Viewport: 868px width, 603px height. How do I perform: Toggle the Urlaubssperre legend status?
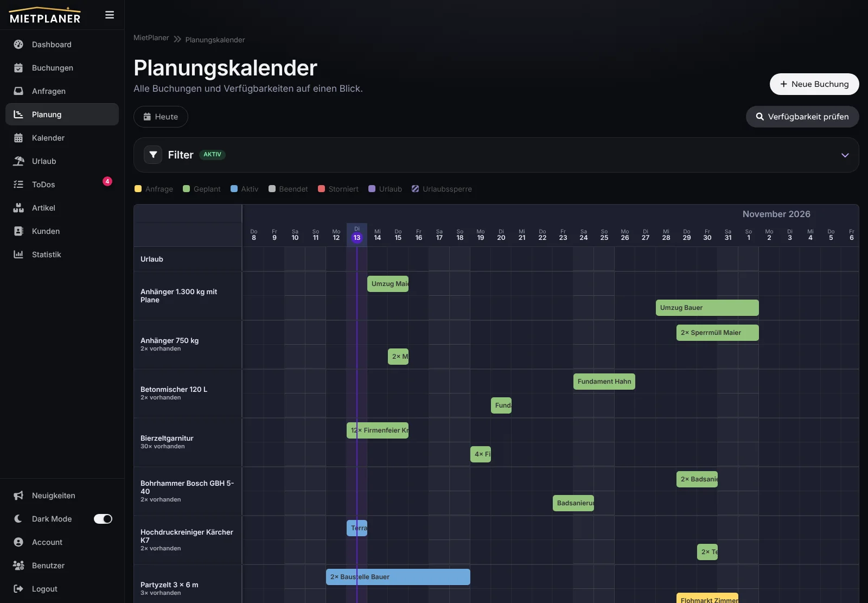(x=442, y=189)
